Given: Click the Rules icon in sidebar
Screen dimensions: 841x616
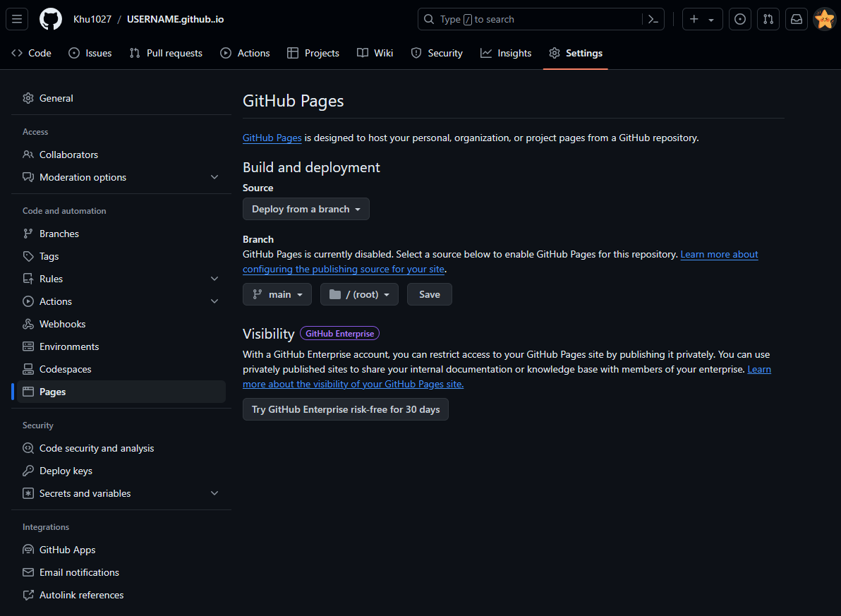Looking at the screenshot, I should tap(28, 279).
